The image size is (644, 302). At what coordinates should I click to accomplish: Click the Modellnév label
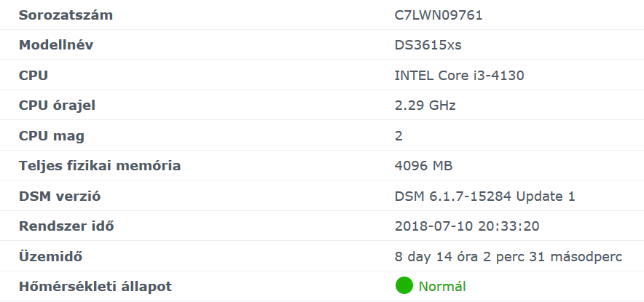56,45
